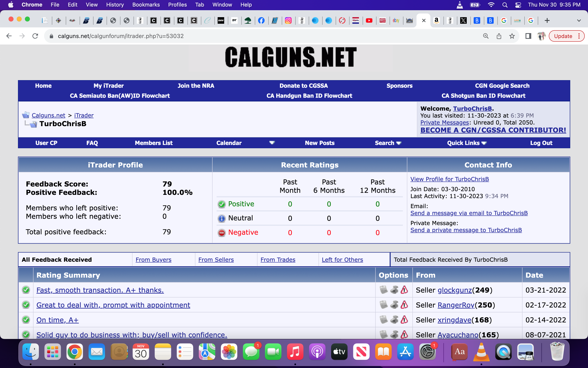Switch to From Buyers feedback tab

click(x=153, y=260)
